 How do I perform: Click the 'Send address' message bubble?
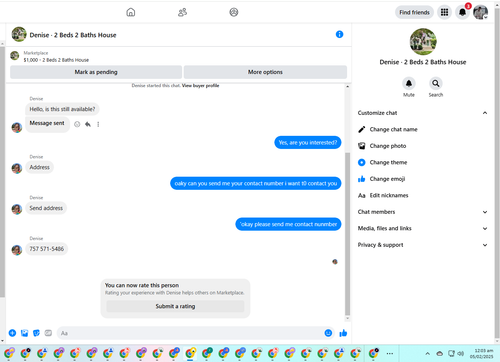(x=46, y=208)
